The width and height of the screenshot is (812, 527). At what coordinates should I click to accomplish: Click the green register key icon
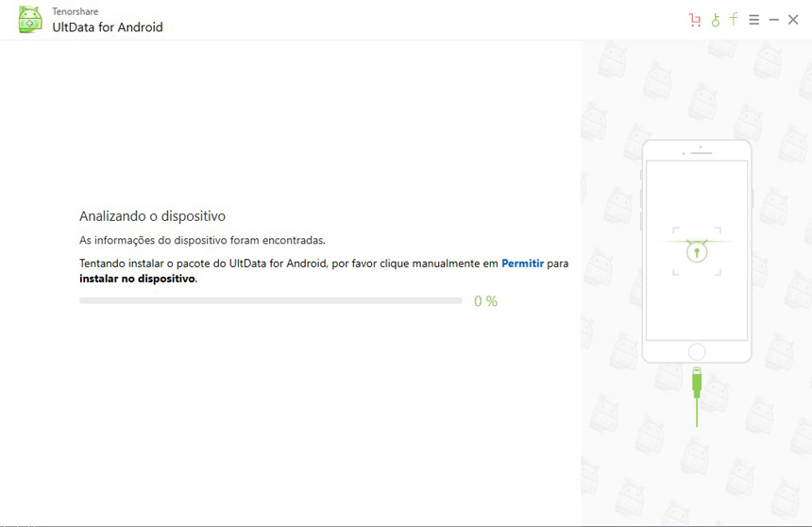coord(716,20)
